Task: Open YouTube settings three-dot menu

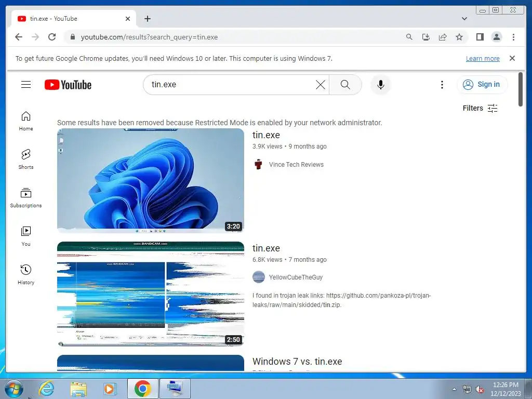Action: pyautogui.click(x=442, y=85)
